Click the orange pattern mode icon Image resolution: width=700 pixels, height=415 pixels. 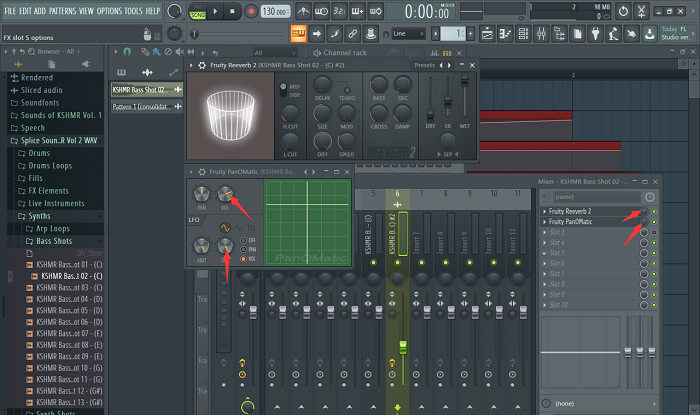(x=297, y=33)
